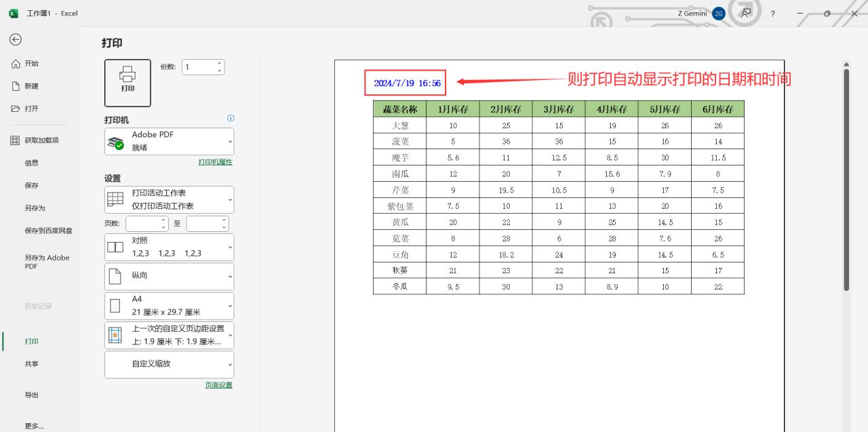Increase the print copies count

[x=219, y=64]
